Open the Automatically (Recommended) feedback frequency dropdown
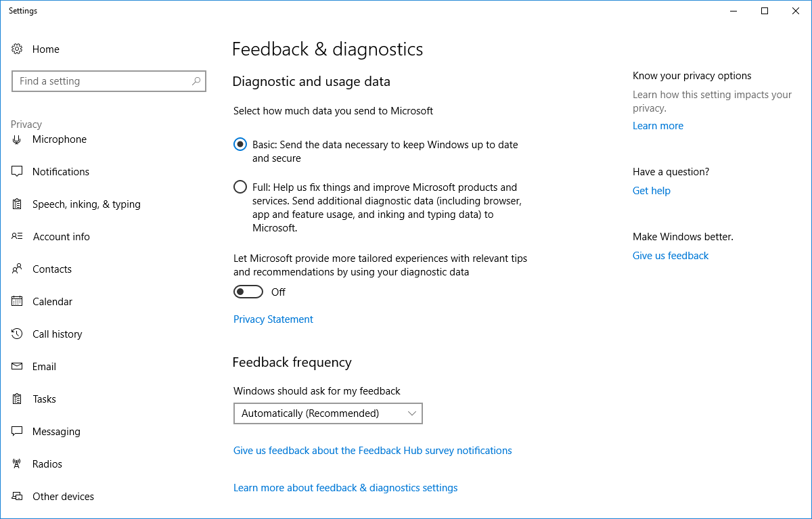Image resolution: width=812 pixels, height=519 pixels. [x=328, y=413]
